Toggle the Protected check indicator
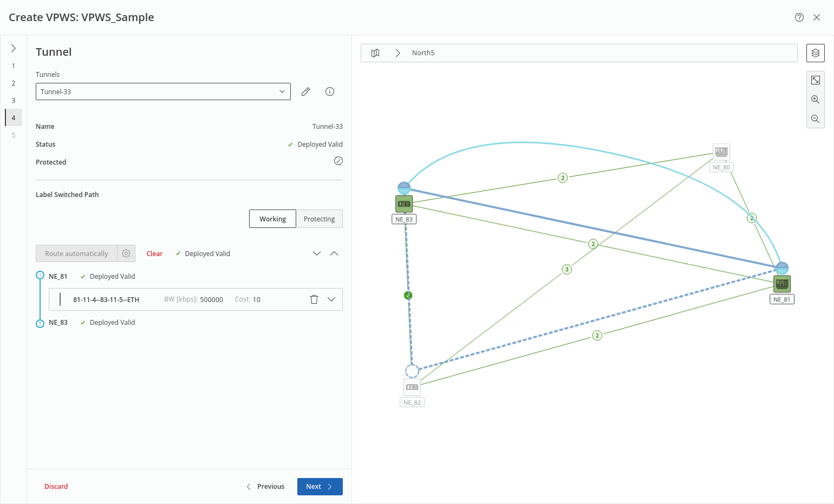 (338, 161)
